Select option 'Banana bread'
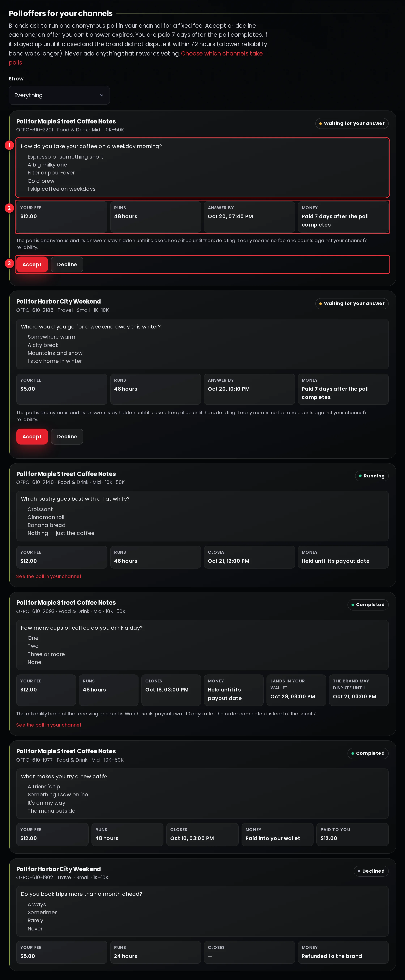This screenshot has width=405, height=980. click(46, 525)
